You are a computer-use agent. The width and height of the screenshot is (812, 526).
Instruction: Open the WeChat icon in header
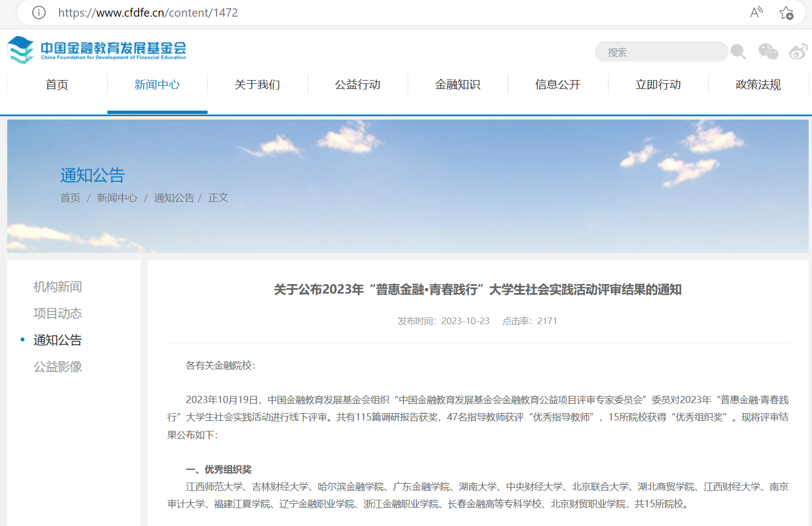[x=768, y=52]
